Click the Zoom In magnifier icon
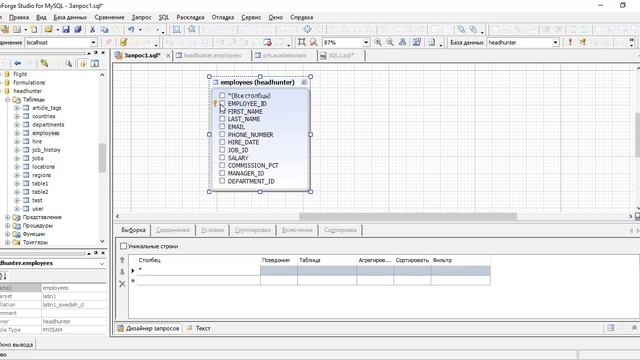 378,42
